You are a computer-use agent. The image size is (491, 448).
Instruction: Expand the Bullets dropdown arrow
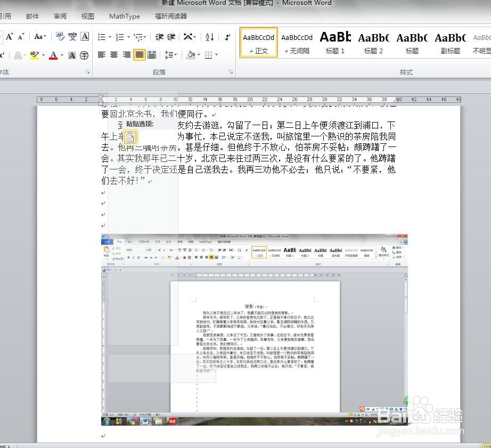(110, 37)
